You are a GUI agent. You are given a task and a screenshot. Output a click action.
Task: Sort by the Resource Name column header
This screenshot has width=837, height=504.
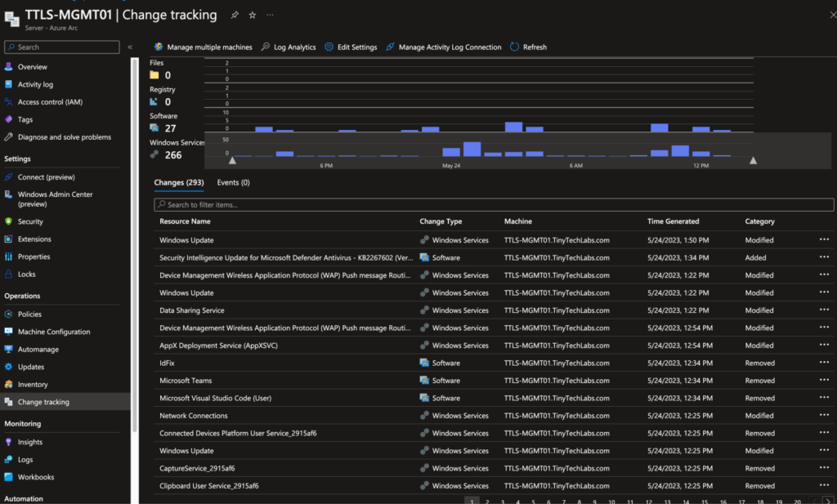pyautogui.click(x=185, y=221)
